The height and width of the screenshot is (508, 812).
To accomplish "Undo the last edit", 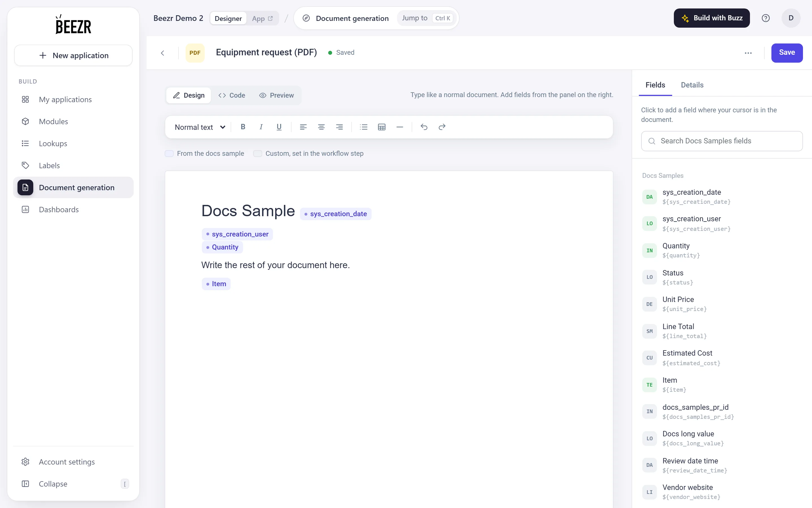I will click(424, 127).
